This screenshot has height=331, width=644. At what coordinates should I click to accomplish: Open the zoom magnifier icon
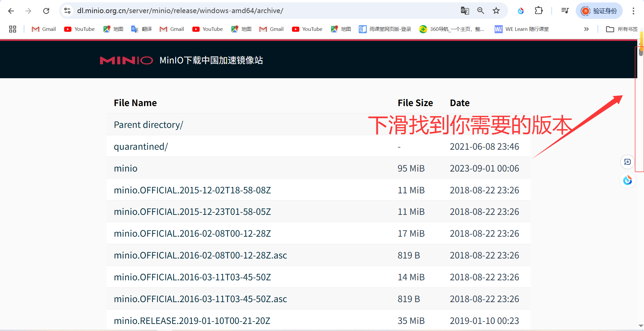[481, 11]
